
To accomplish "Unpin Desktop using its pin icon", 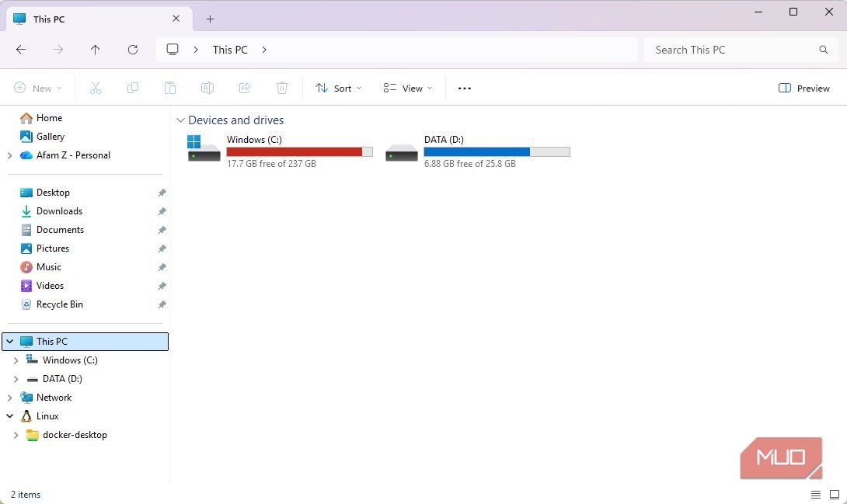I will pyautogui.click(x=162, y=193).
